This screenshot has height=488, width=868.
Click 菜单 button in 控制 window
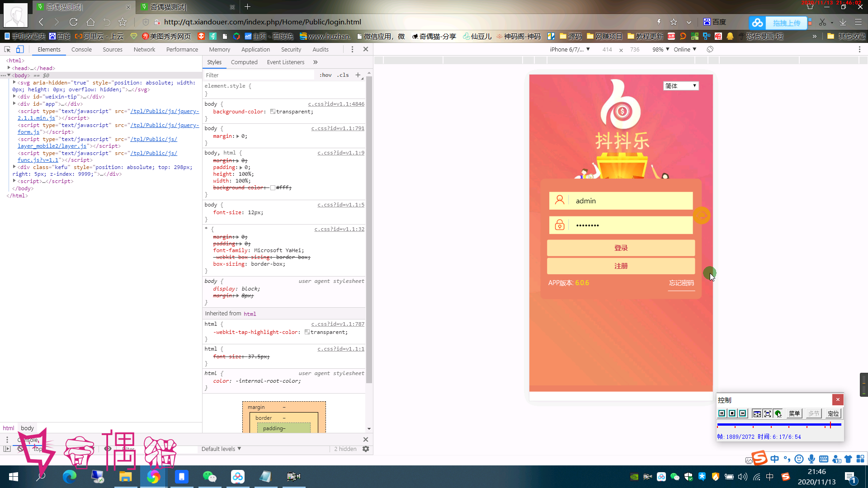(x=794, y=413)
